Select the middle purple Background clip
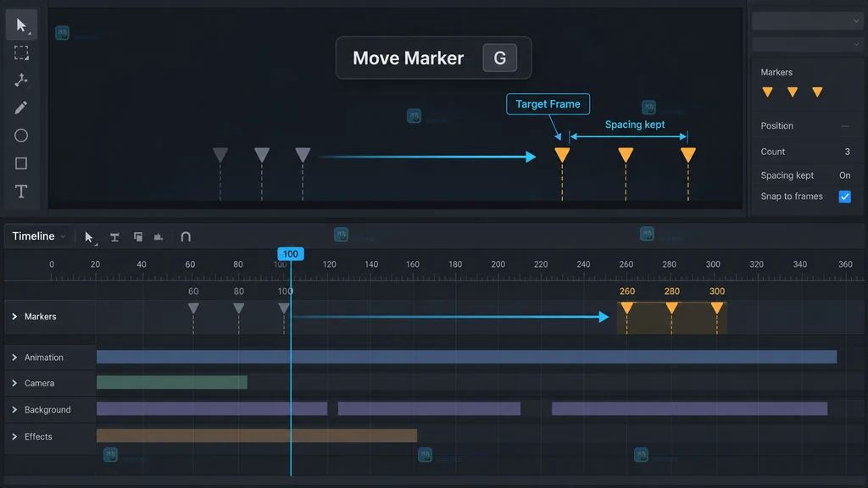The height and width of the screenshot is (488, 868). [429, 409]
